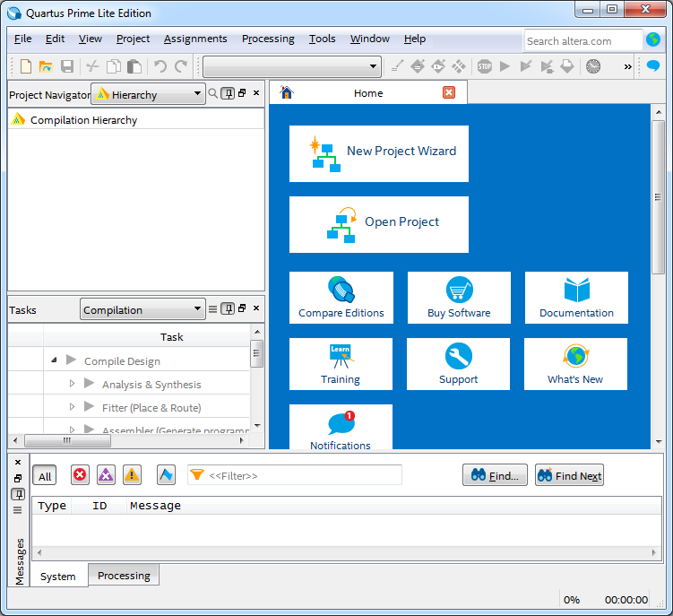673x616 pixels.
Task: Open the Assignments menu
Action: tap(195, 39)
